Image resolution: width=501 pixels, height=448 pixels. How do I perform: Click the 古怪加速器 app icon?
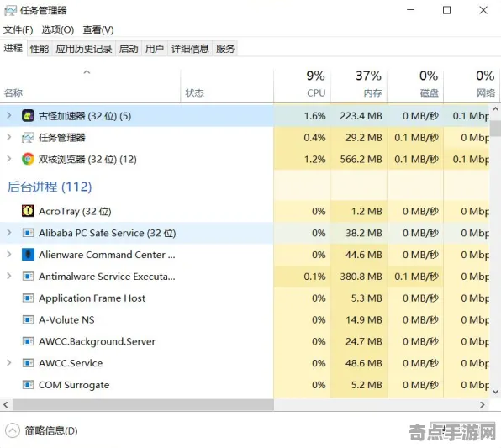(x=28, y=116)
